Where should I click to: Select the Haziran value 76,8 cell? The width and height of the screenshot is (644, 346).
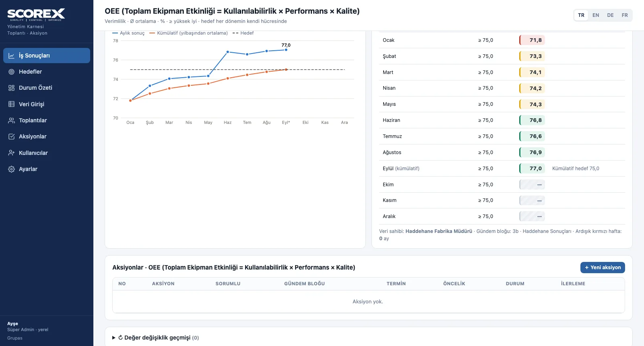click(x=532, y=120)
